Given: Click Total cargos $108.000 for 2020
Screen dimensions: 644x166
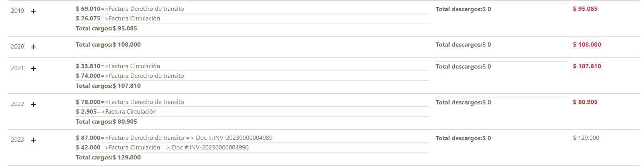Looking at the screenshot, I should [108, 45].
